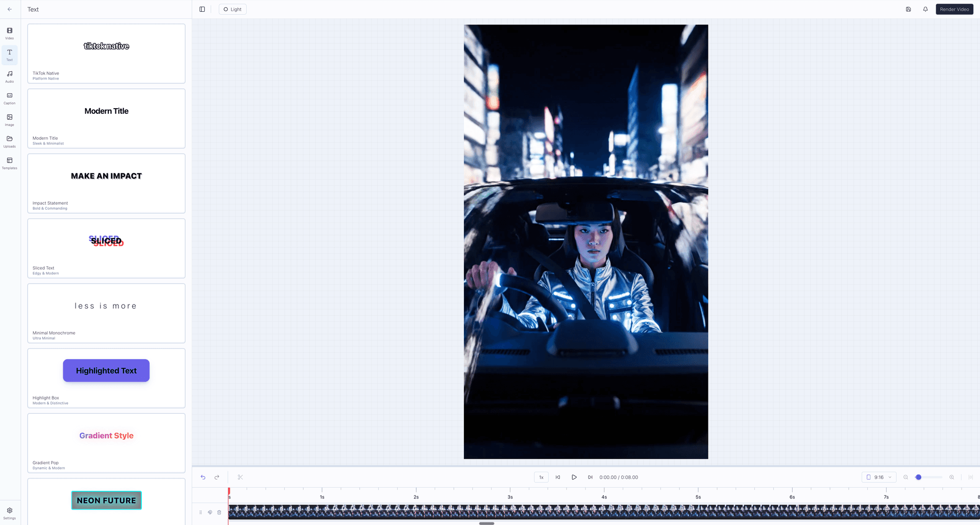
Task: Go back using the back arrow
Action: click(9, 9)
